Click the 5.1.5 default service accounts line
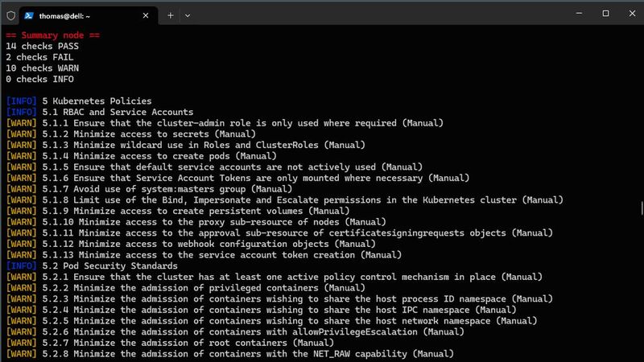The image size is (644, 362). (214, 167)
